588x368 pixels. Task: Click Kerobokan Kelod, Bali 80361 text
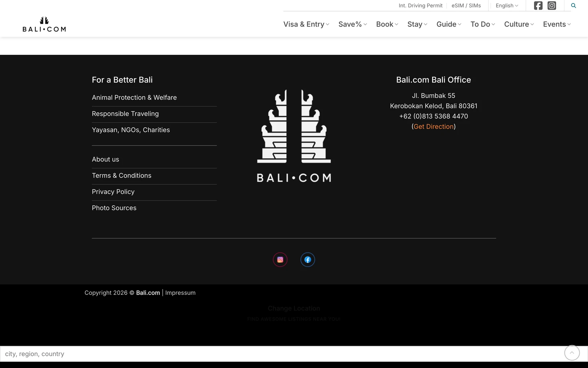[x=434, y=106]
